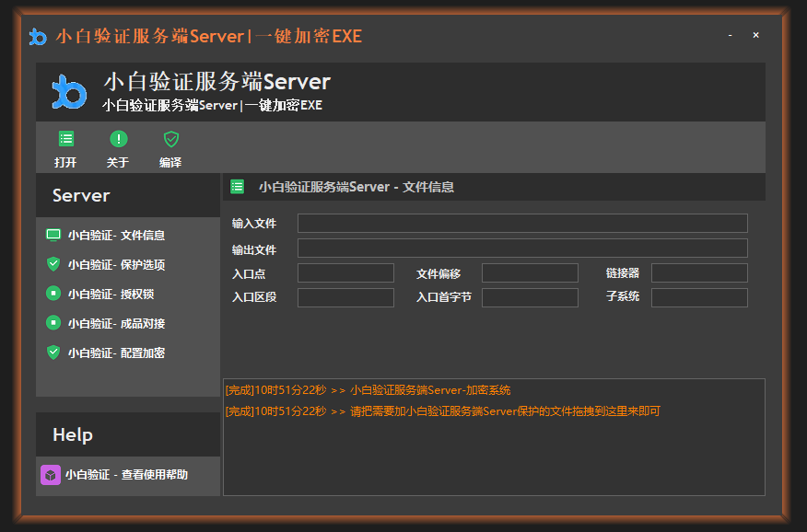Click the 子系统 input box
The height and width of the screenshot is (532, 807).
coord(698,297)
